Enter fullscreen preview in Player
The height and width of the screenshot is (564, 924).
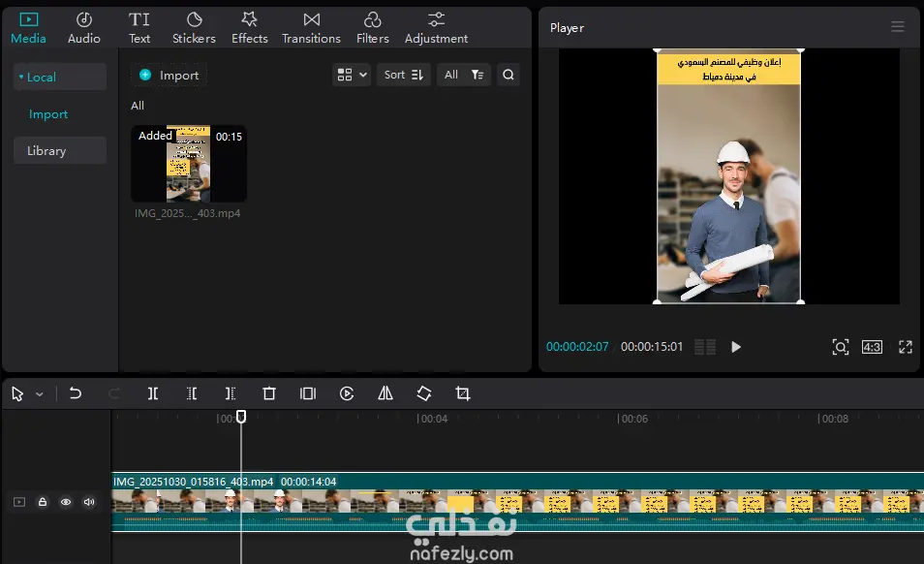(906, 347)
